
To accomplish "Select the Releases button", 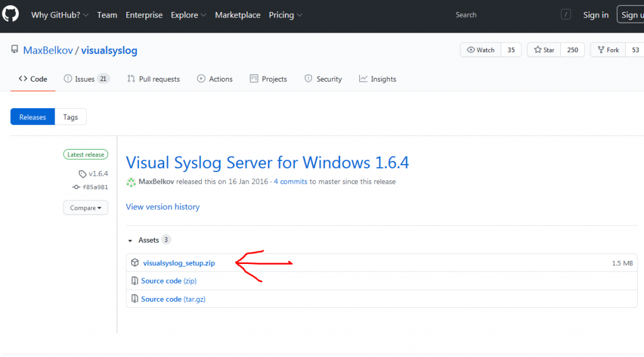I will point(33,117).
